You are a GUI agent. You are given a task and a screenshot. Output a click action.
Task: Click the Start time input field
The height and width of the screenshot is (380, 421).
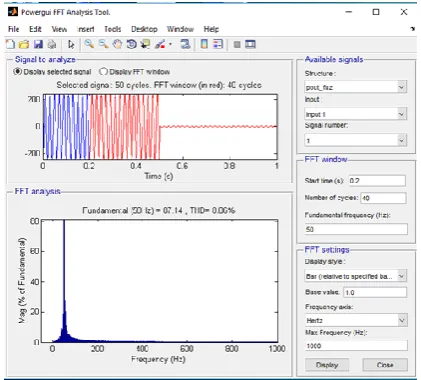coord(377,180)
